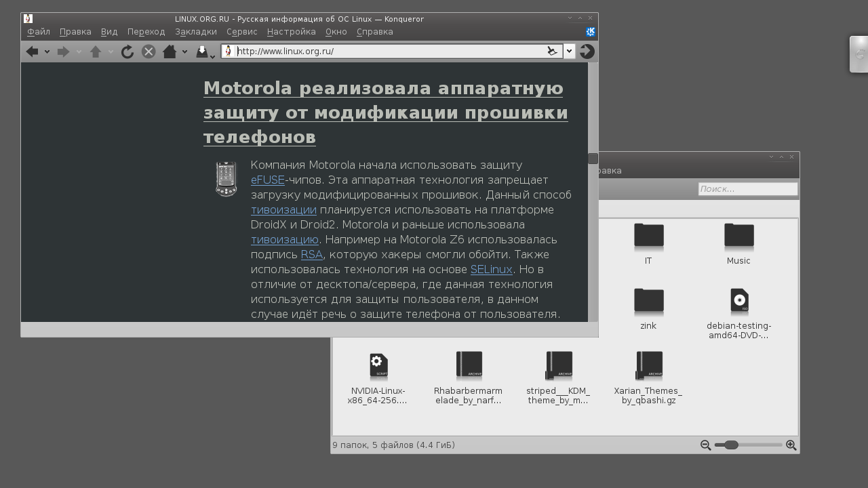Open the Справка menu in Konqueror

375,32
